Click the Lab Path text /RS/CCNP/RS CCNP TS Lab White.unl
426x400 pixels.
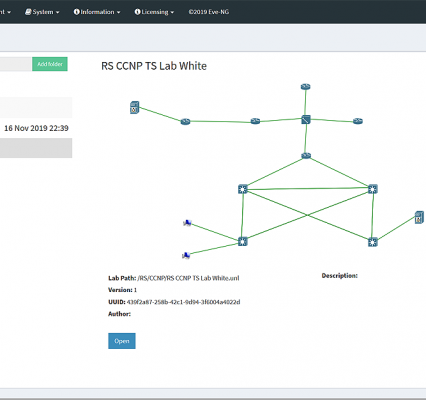tap(188, 278)
